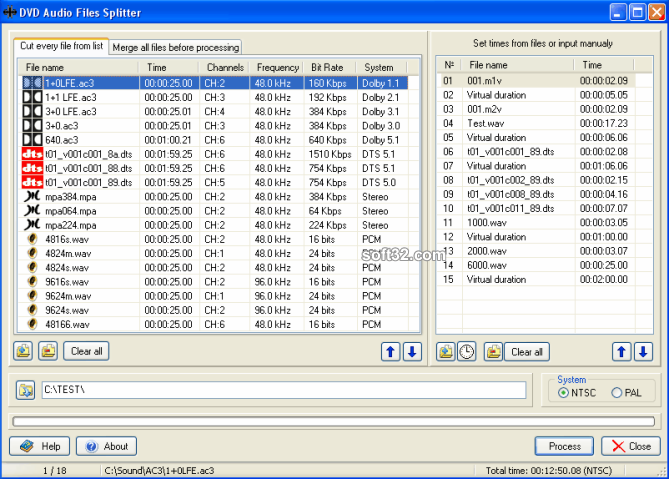Viewport: 669px width, 479px height.
Task: Click output path field C:\TEST\
Action: coord(284,390)
